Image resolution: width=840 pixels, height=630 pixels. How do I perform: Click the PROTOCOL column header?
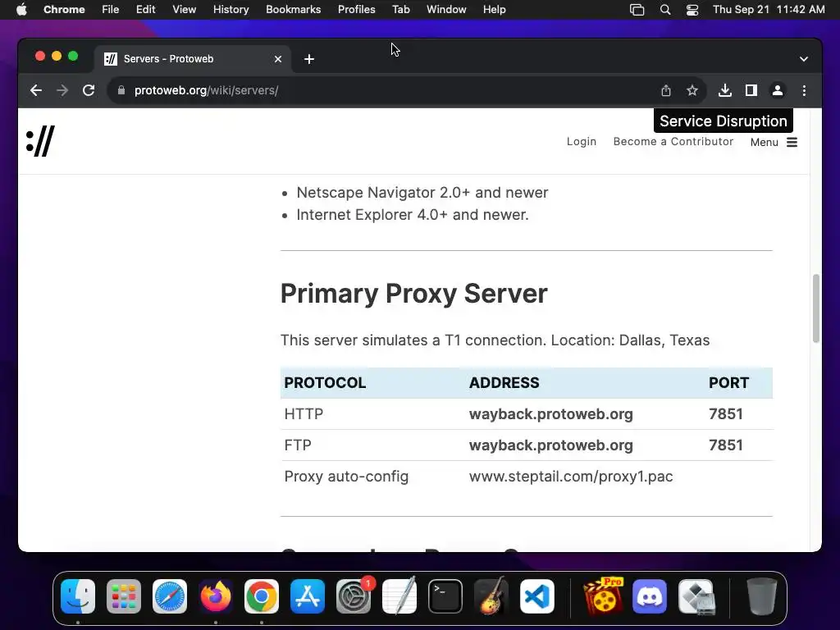[x=325, y=382]
